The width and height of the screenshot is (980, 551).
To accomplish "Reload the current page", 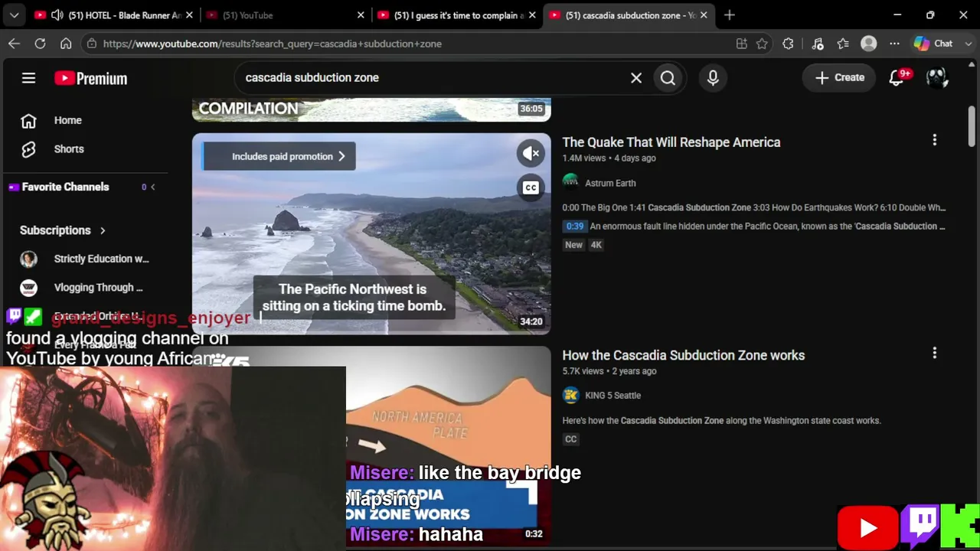I will click(x=40, y=44).
